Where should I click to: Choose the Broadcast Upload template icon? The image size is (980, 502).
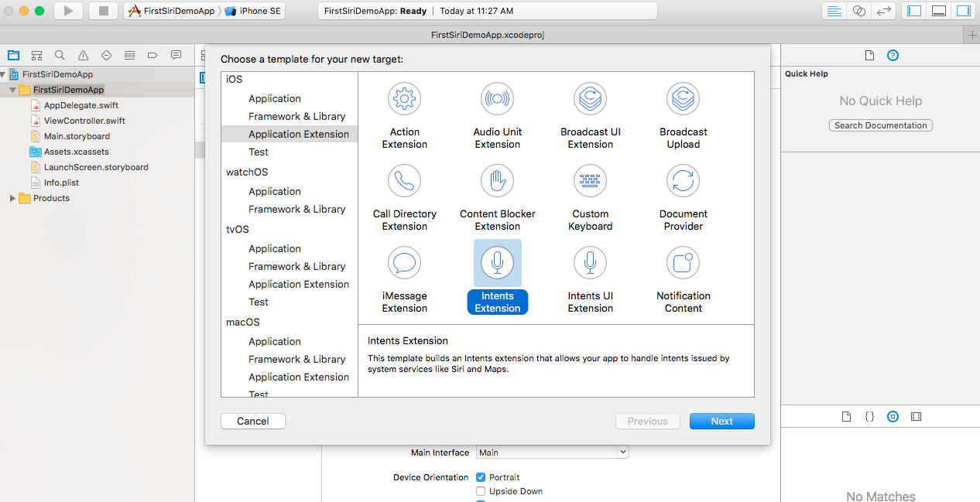684,99
